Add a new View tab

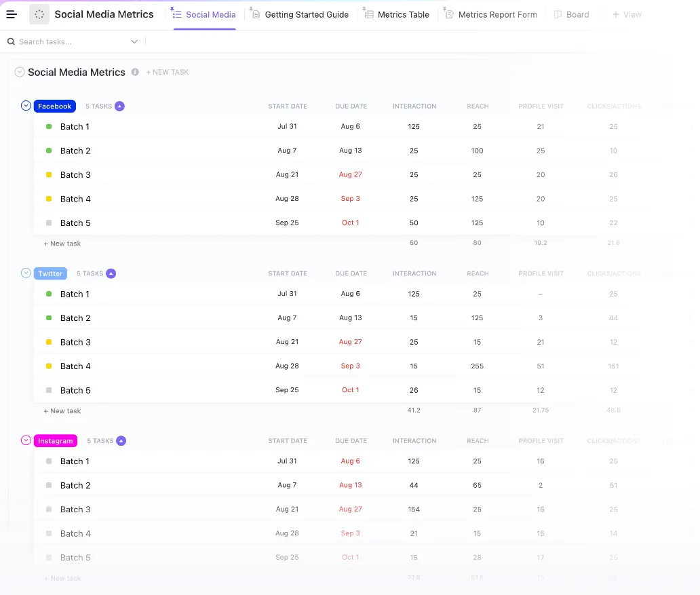tap(627, 15)
